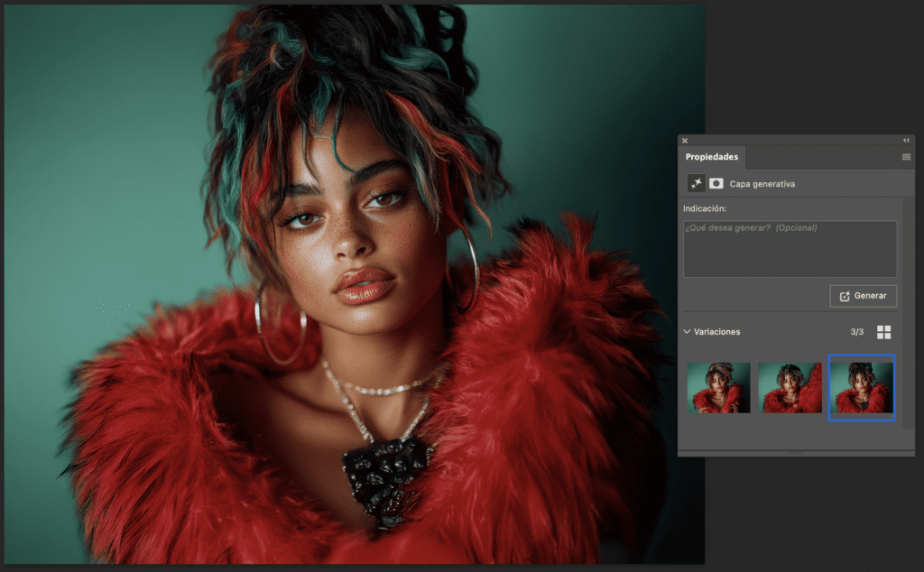Image resolution: width=924 pixels, height=572 pixels.
Task: Click the resize grip at panel bottom
Action: click(x=796, y=453)
